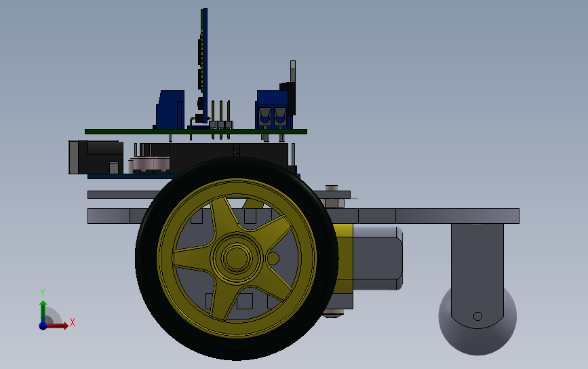Viewport: 588px width, 369px height.
Task: Select the yellow gearbox housing behind wheel
Action: pos(345,258)
